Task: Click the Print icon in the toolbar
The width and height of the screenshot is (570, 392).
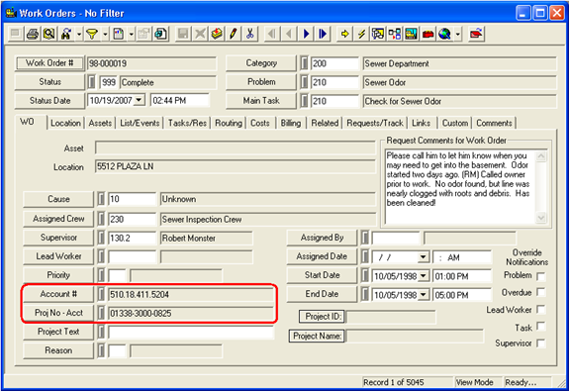Action: click(33, 35)
